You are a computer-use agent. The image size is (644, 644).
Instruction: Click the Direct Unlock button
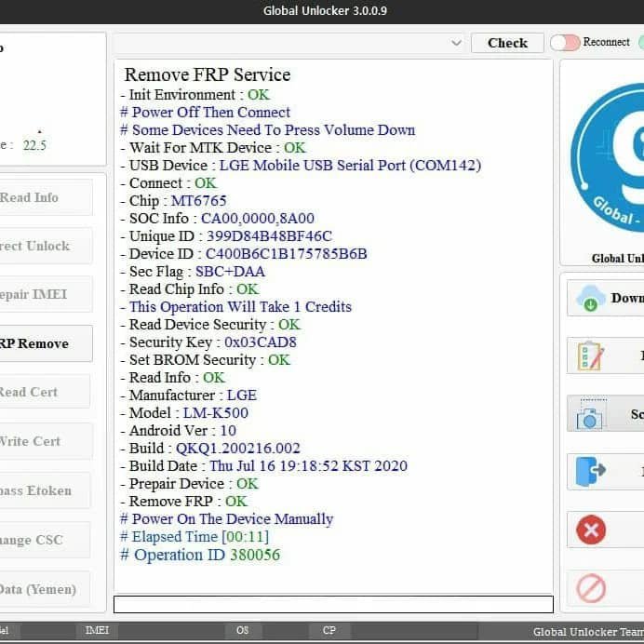[46, 246]
